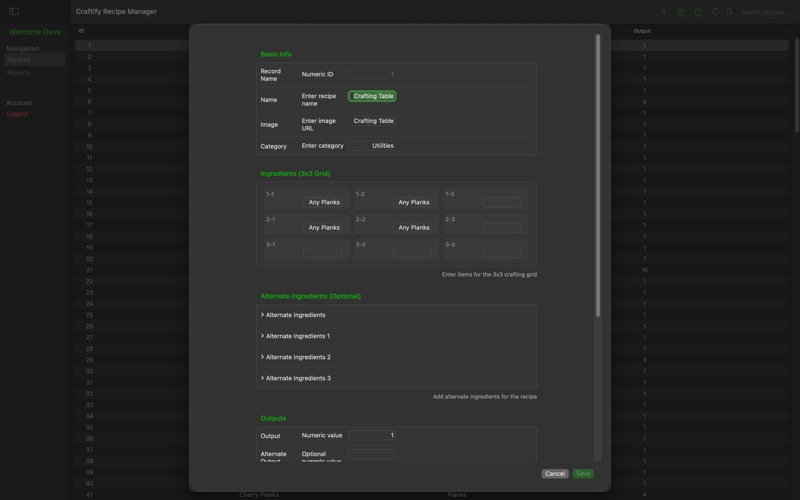Image resolution: width=800 pixels, height=500 pixels.
Task: Click the empty grid slot 3-2 field
Action: 412,253
